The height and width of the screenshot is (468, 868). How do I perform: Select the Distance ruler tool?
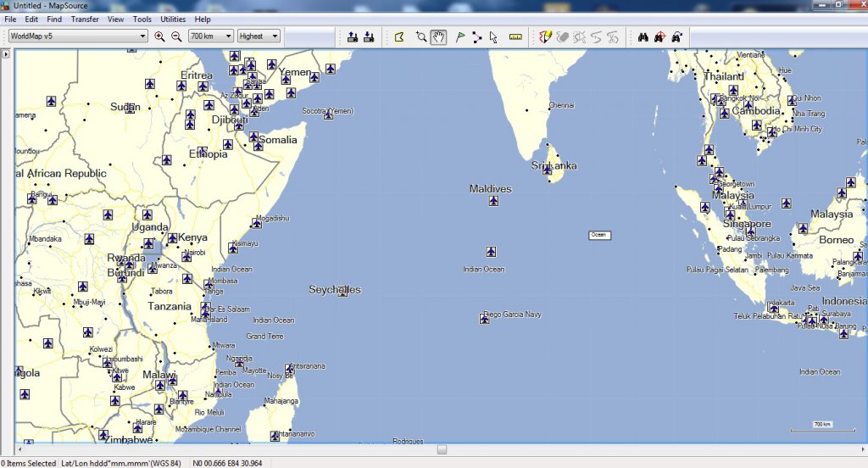click(x=515, y=36)
